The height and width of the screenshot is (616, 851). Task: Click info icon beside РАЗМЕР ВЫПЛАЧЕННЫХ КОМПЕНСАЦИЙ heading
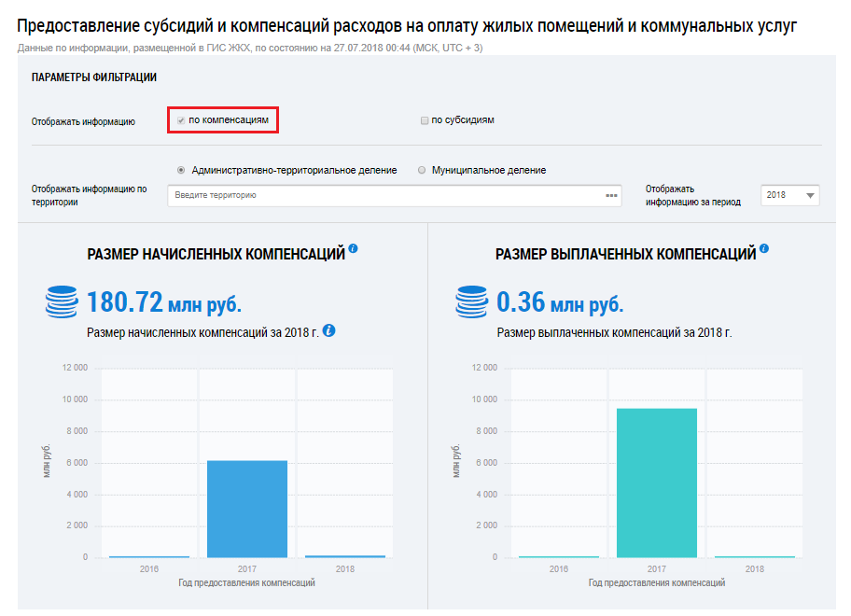(763, 250)
